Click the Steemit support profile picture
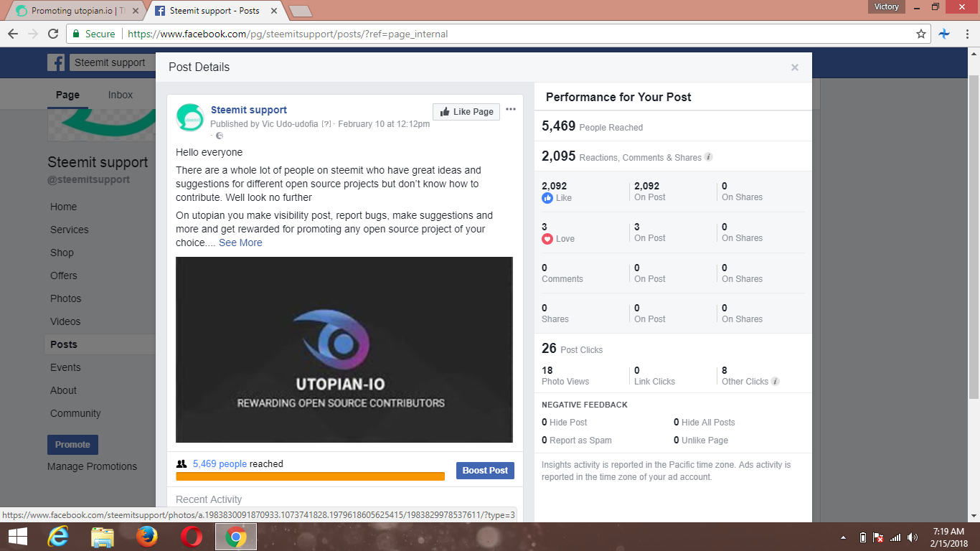This screenshot has height=551, width=980. point(189,117)
